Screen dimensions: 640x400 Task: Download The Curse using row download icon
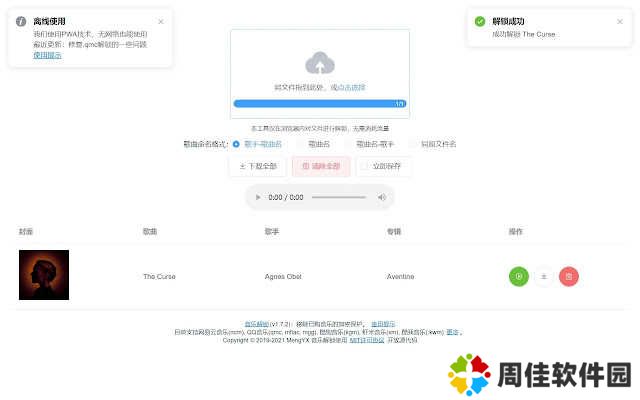tap(543, 276)
